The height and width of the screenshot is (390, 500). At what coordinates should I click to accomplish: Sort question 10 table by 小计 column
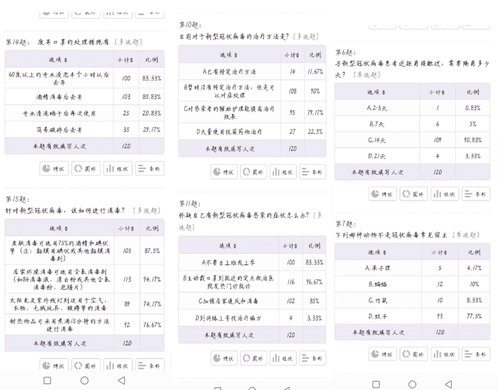pos(292,55)
